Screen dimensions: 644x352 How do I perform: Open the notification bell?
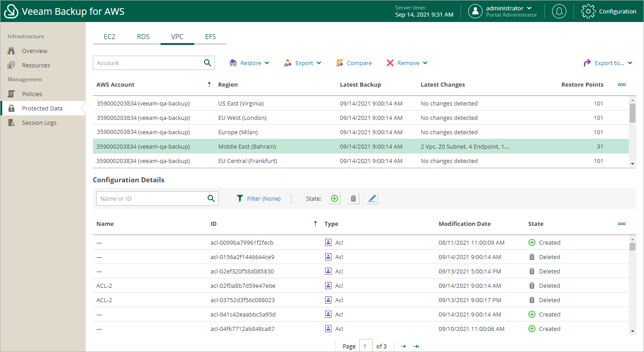point(559,11)
